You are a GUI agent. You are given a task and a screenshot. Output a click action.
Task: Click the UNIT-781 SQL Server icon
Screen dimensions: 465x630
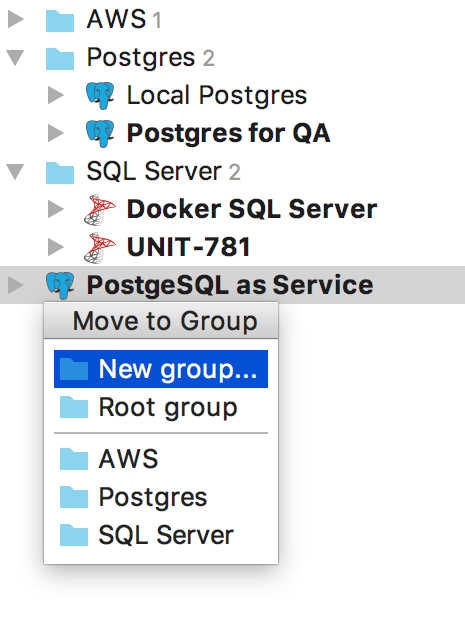[100, 248]
